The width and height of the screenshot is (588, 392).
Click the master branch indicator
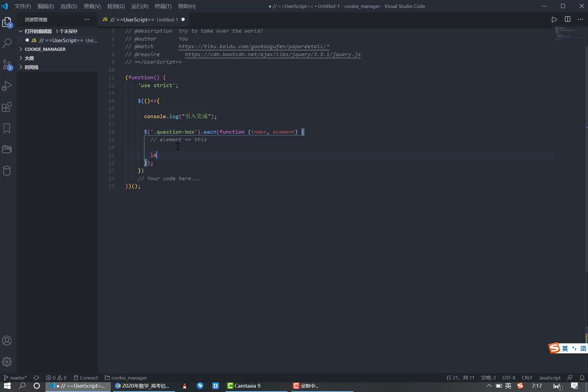[15, 377]
